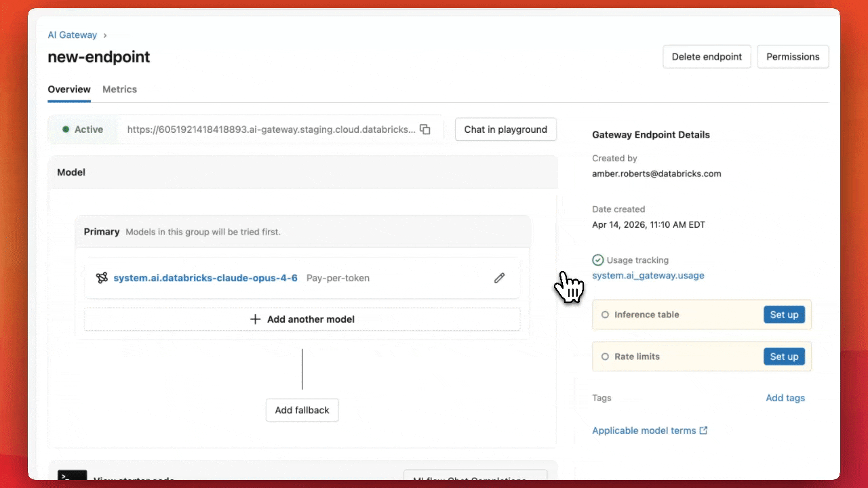Click the Rate limits status circle
Screen dimensions: 868x488
pyautogui.click(x=605, y=357)
